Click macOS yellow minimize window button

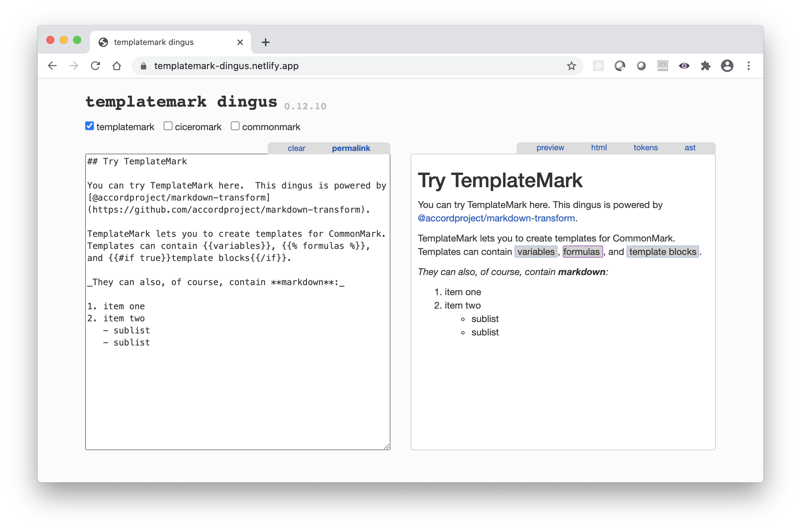pos(64,40)
